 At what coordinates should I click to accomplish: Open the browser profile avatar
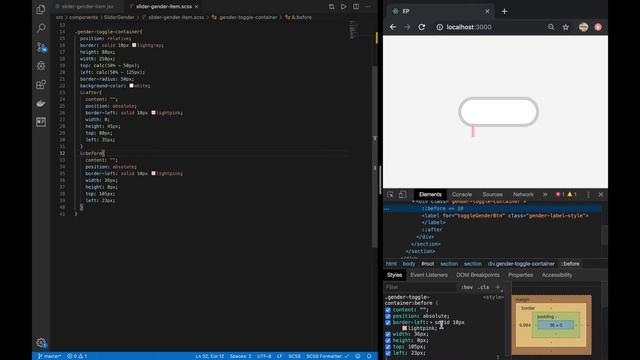pos(583,27)
